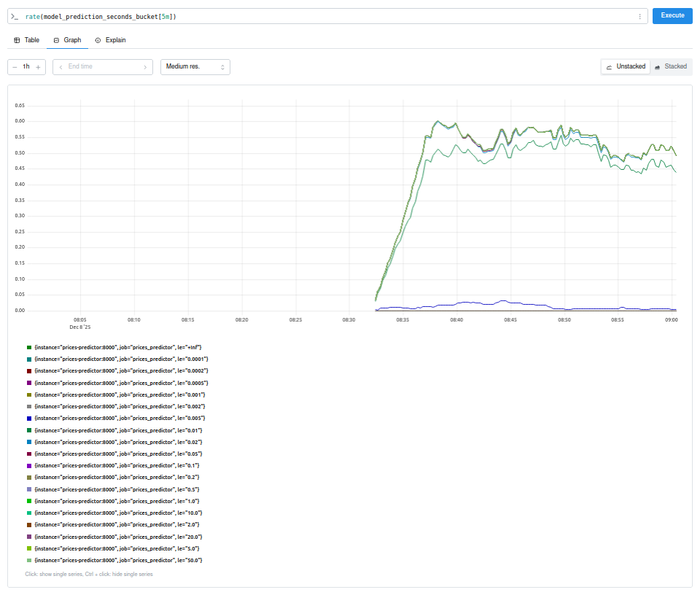Image resolution: width=700 pixels, height=595 pixels.
Task: Click the le="0.0001" color swatch
Action: 29,359
